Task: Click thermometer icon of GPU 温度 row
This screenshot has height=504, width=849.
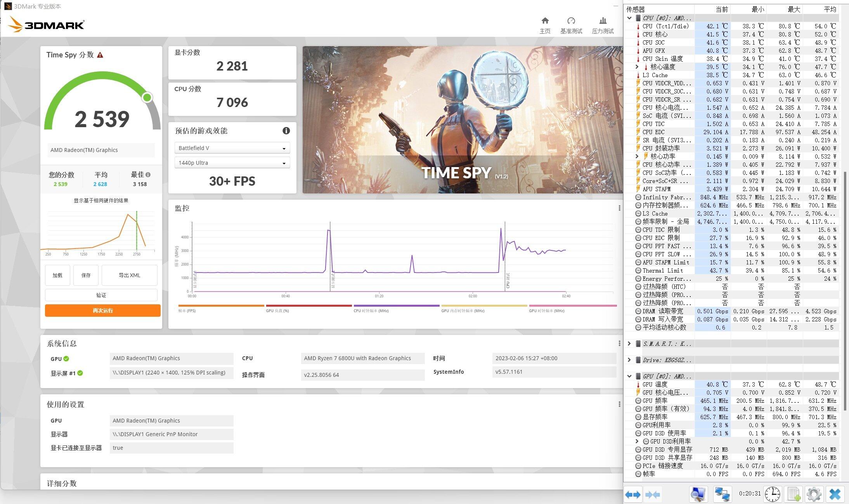Action: 638,385
